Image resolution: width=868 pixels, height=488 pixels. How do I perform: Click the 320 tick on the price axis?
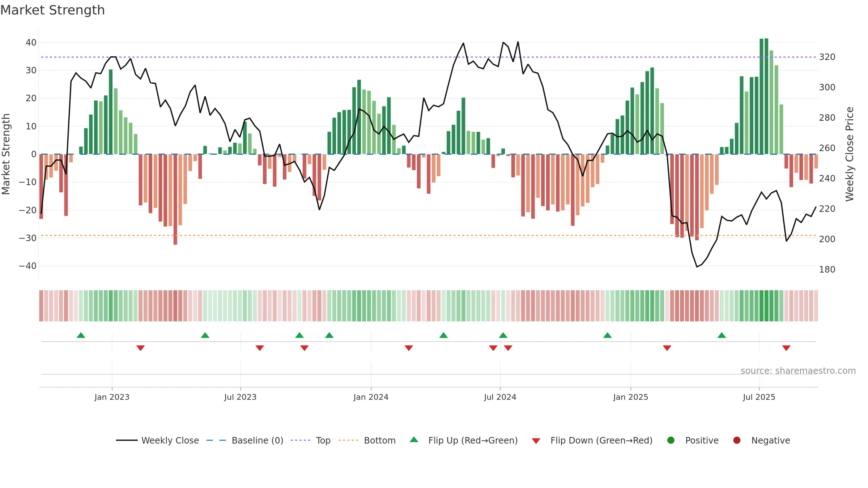[x=827, y=57]
